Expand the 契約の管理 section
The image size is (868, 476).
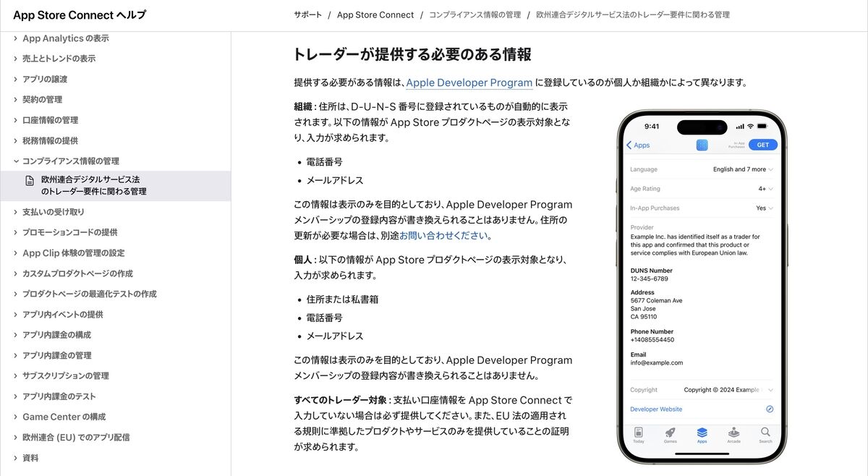42,99
